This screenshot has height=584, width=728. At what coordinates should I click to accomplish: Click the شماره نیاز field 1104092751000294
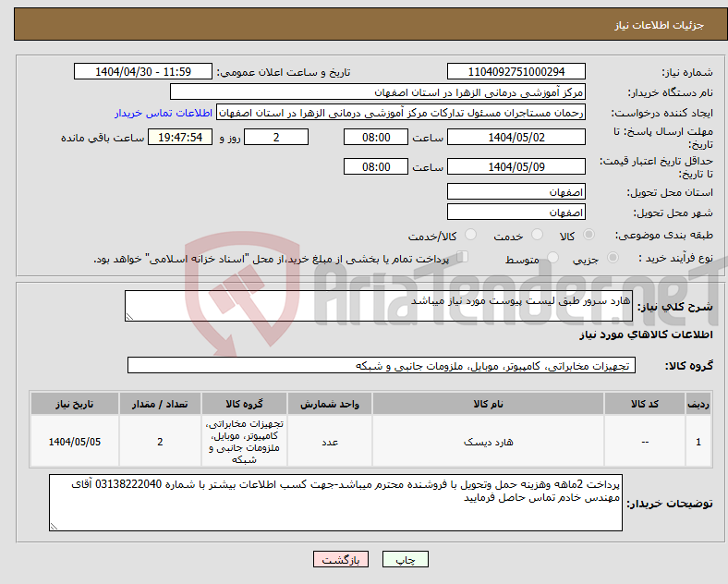[x=516, y=71]
